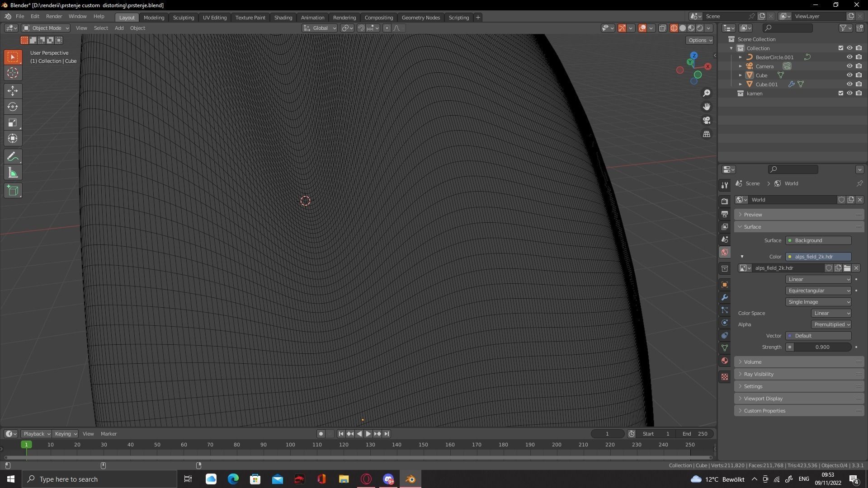Screen dimensions: 868x488
Task: Switch to the Shading workspace tab
Action: (283, 17)
